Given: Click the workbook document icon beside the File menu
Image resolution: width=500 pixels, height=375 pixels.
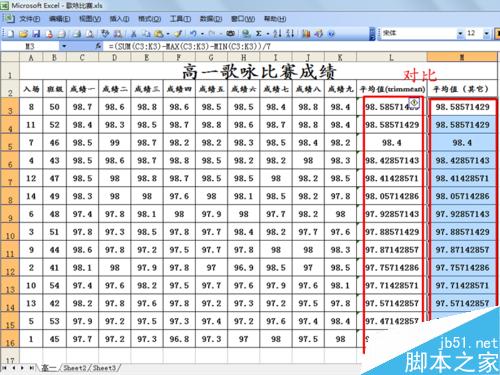Looking at the screenshot, I should tap(9, 18).
